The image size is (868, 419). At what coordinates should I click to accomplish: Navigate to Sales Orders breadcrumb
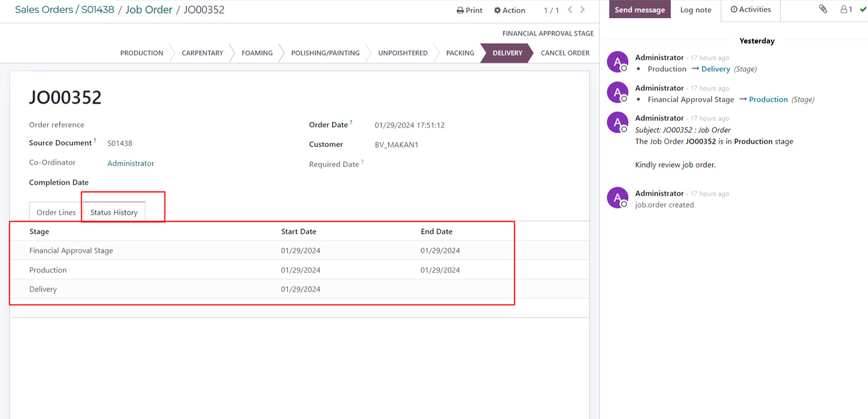tap(44, 10)
